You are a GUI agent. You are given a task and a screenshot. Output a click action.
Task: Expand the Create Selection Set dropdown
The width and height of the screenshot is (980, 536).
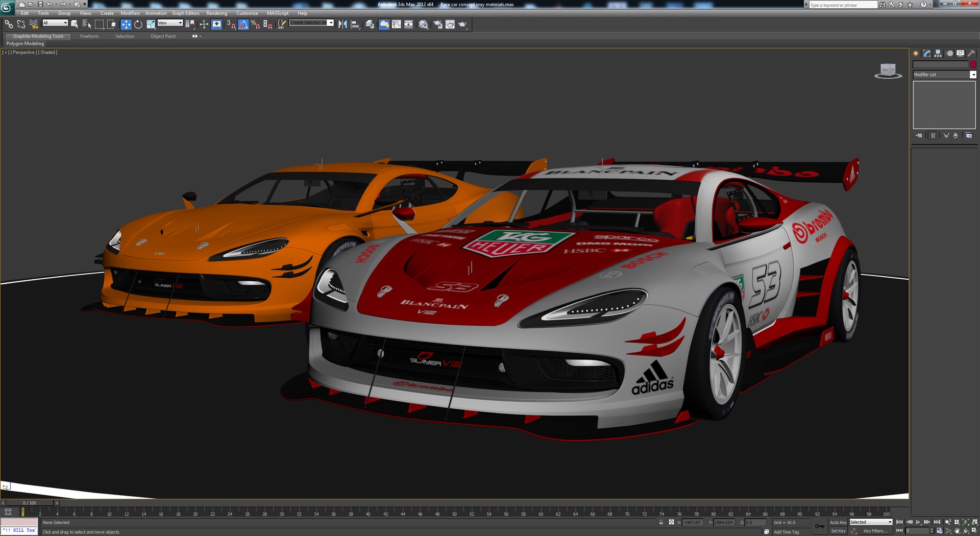pos(331,23)
